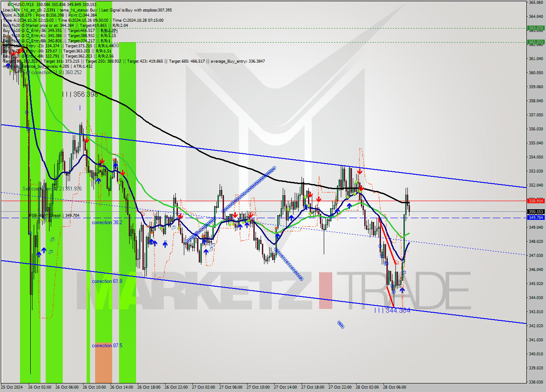Click the 355.040 price axis label
Viewport: 546px width, 392px height.
pyautogui.click(x=536, y=143)
